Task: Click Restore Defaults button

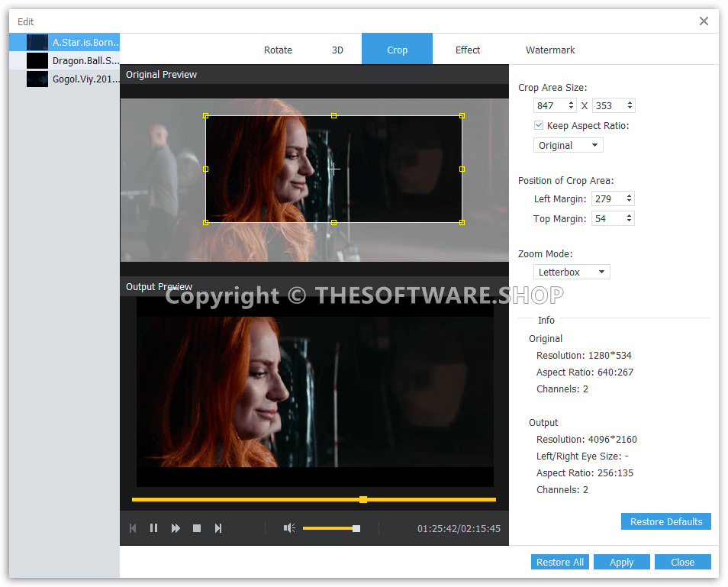Action: (665, 521)
